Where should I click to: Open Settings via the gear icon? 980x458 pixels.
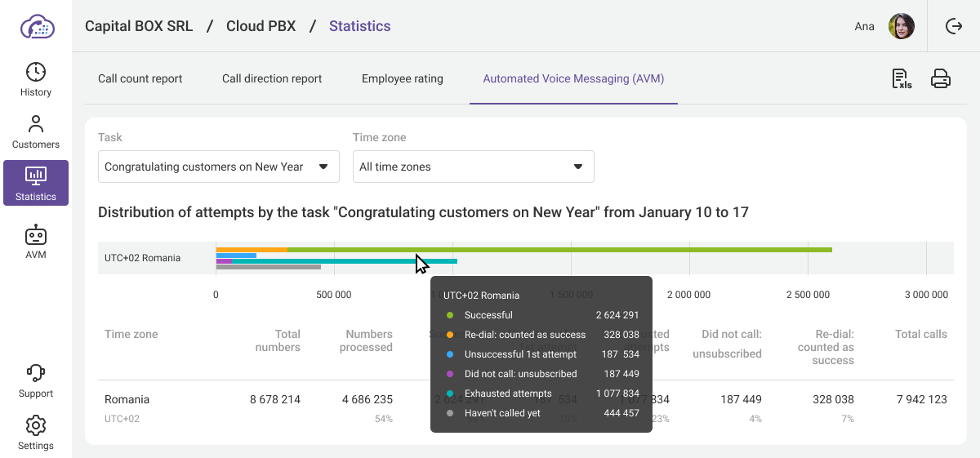(36, 434)
